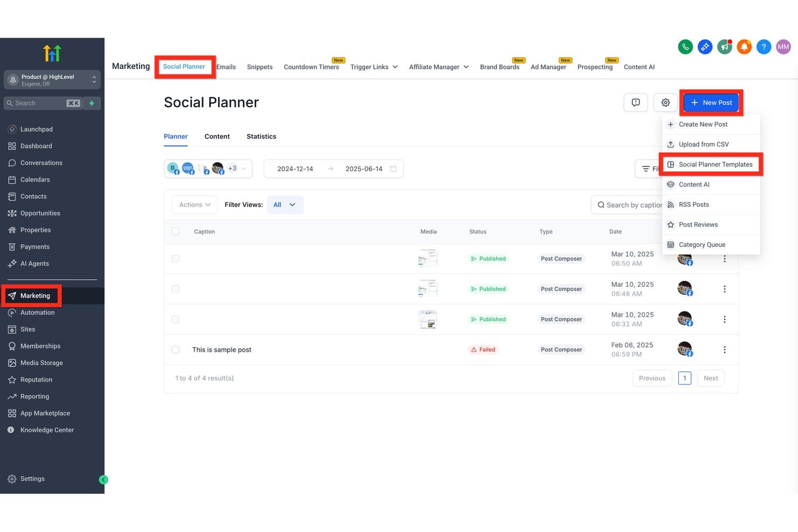798x532 pixels.
Task: Open the MM user avatar
Action: click(x=783, y=47)
